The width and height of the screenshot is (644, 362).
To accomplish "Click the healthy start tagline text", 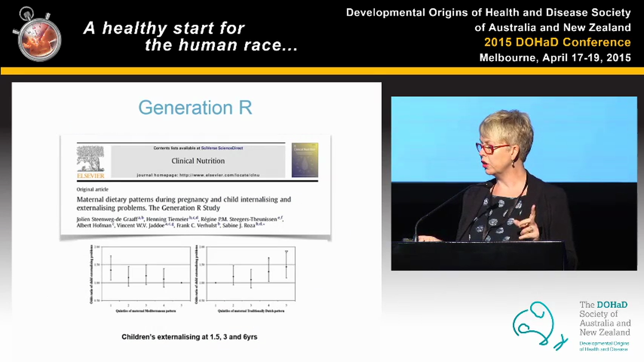I will (190, 37).
